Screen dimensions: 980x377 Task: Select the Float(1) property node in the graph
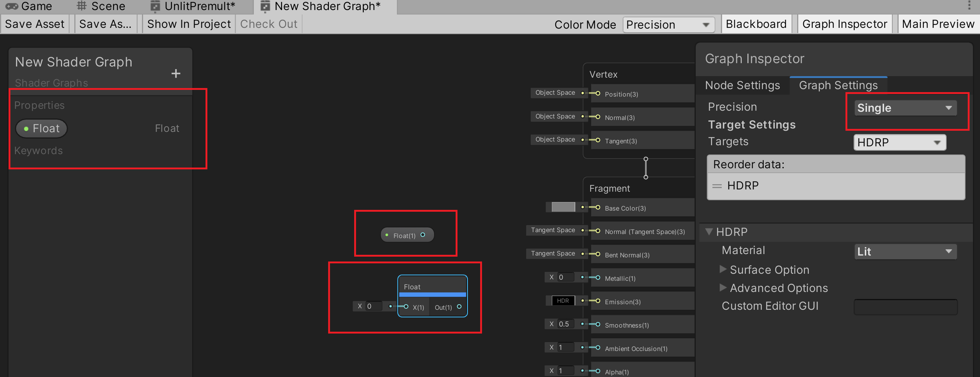click(407, 235)
